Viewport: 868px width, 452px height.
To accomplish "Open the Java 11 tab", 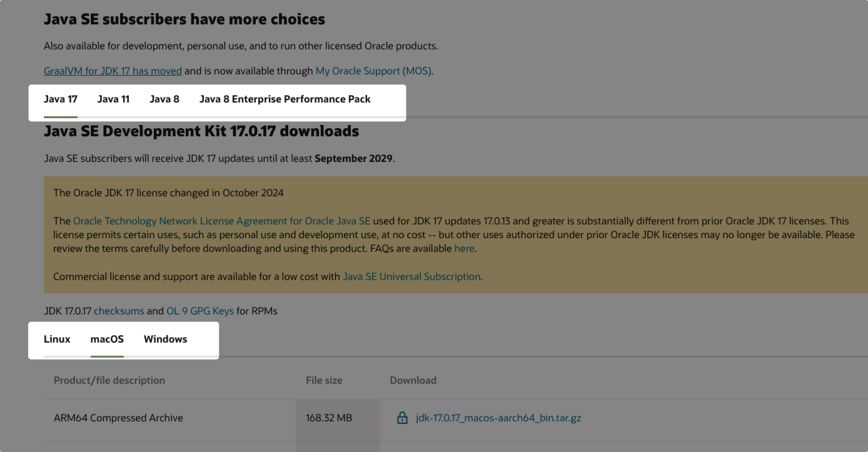I will coord(113,99).
